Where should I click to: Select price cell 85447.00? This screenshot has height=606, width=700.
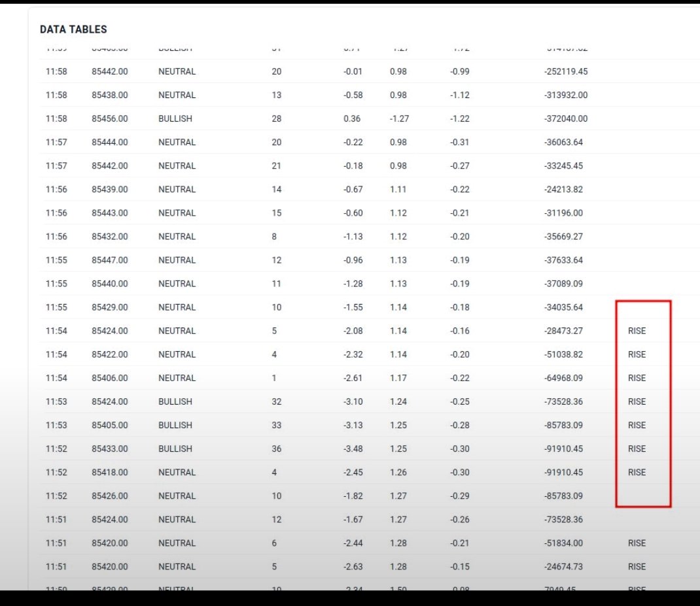(x=110, y=260)
